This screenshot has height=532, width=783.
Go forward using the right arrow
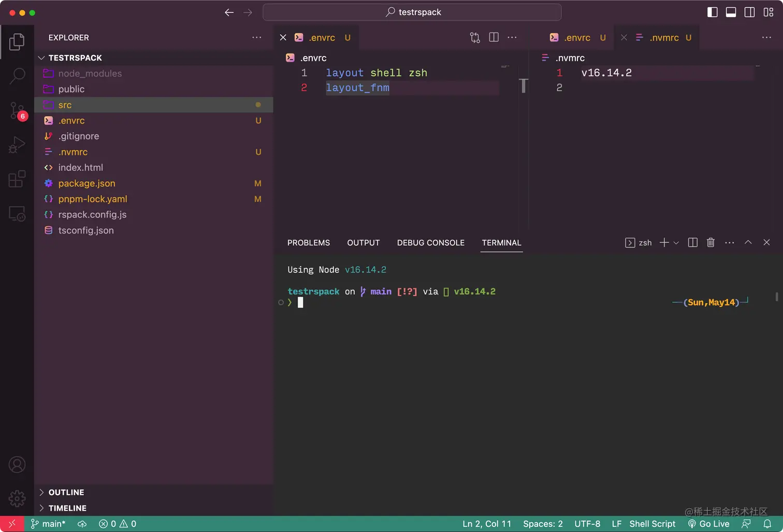248,12
